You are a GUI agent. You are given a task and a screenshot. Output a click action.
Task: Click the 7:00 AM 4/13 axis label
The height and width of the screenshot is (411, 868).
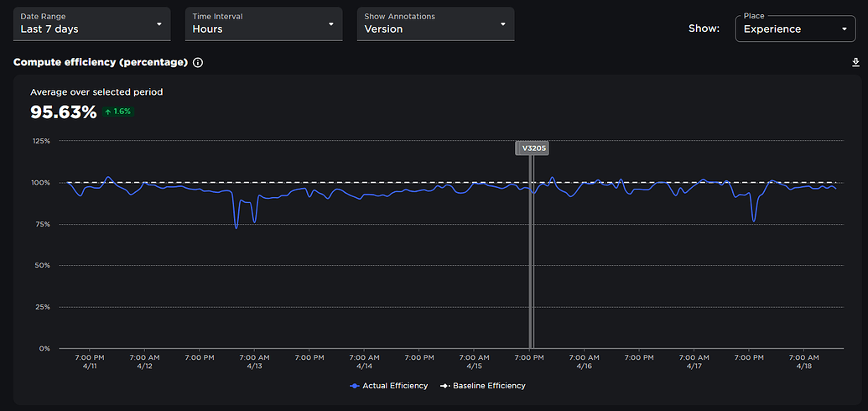pos(254,362)
